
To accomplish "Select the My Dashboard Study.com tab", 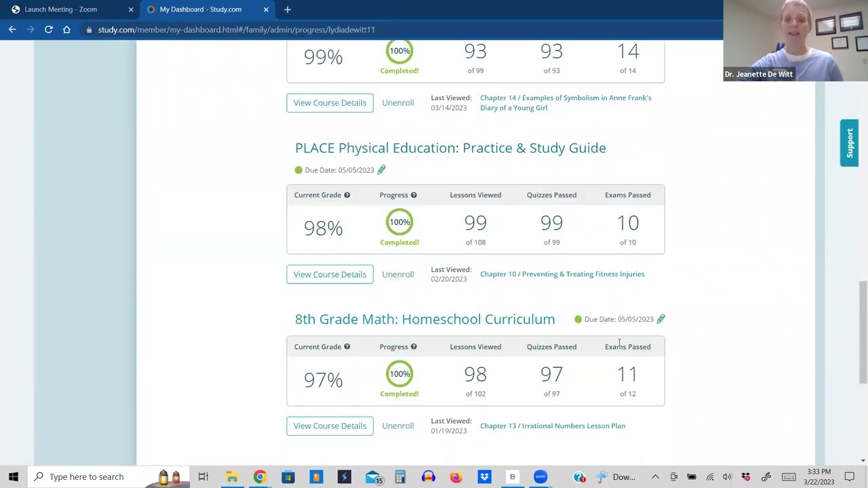I will [201, 9].
